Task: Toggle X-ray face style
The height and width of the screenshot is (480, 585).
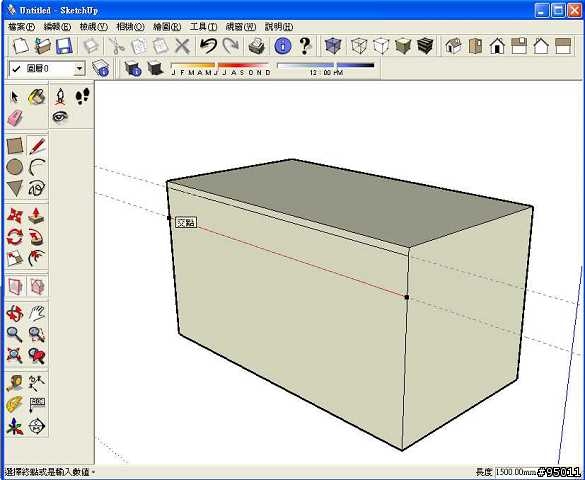Action: tap(332, 46)
